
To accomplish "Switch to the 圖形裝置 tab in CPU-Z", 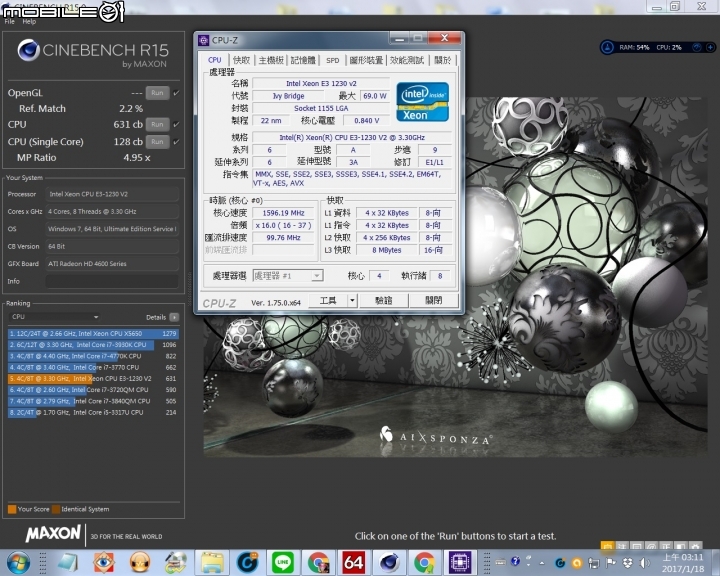I will (366, 60).
